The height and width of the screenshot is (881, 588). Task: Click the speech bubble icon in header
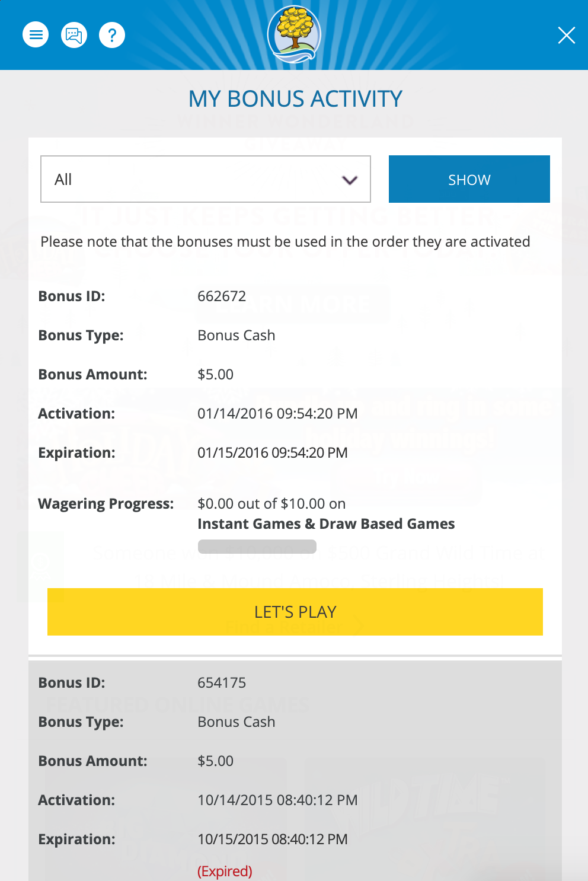pyautogui.click(x=73, y=34)
